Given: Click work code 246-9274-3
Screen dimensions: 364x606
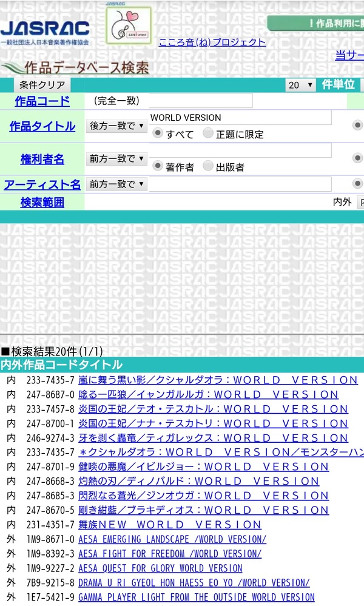Looking at the screenshot, I should [x=50, y=438].
